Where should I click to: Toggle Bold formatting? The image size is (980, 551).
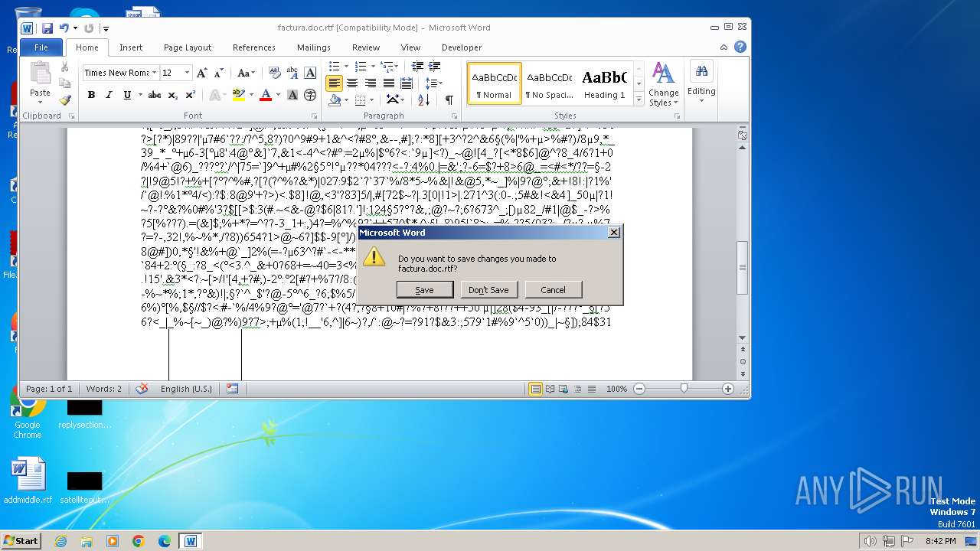[91, 95]
